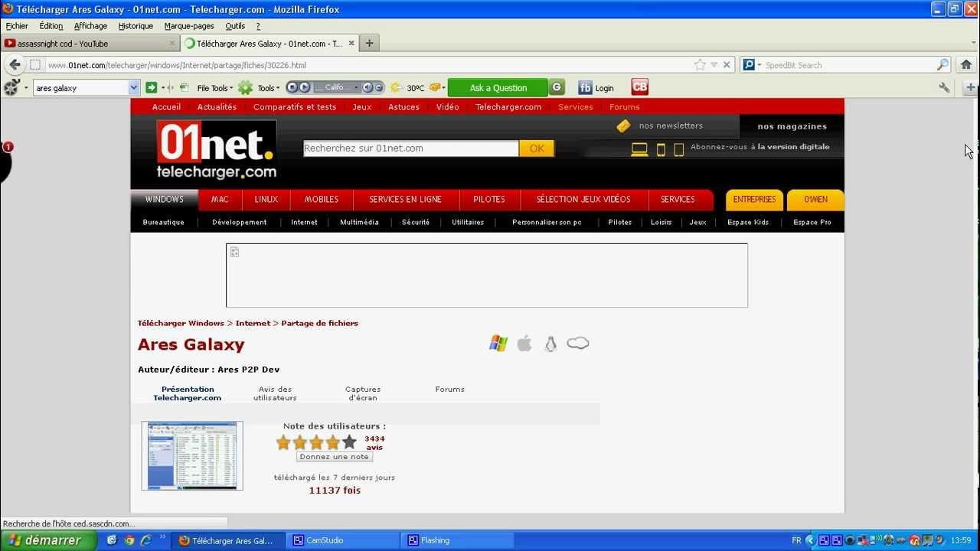
Task: Click the 'Recherchez sur 01net.com' search field
Action: pos(410,148)
